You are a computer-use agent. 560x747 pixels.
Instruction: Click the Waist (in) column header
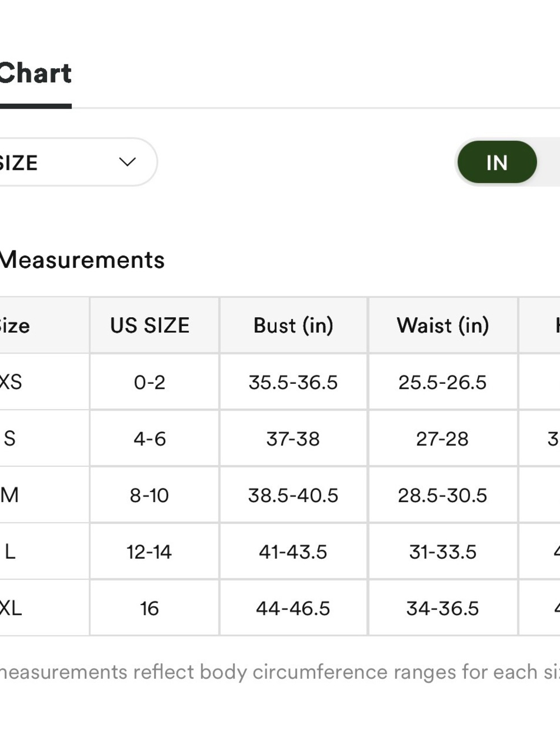(443, 326)
